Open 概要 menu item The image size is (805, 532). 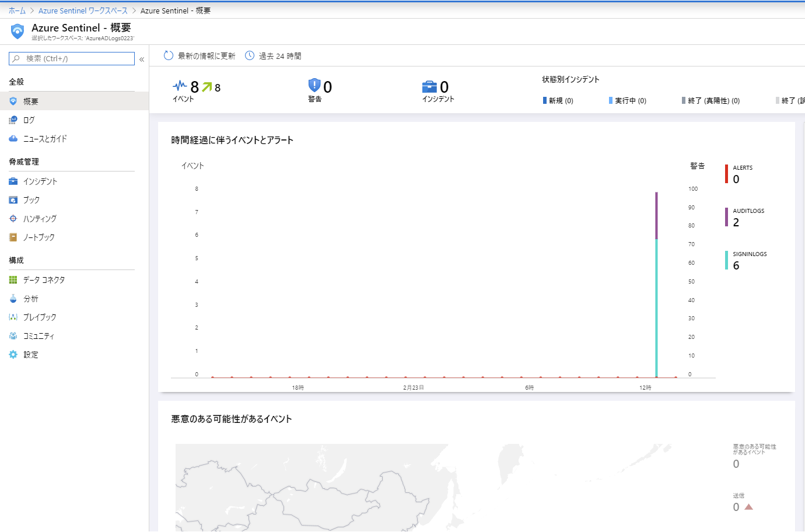coord(74,101)
